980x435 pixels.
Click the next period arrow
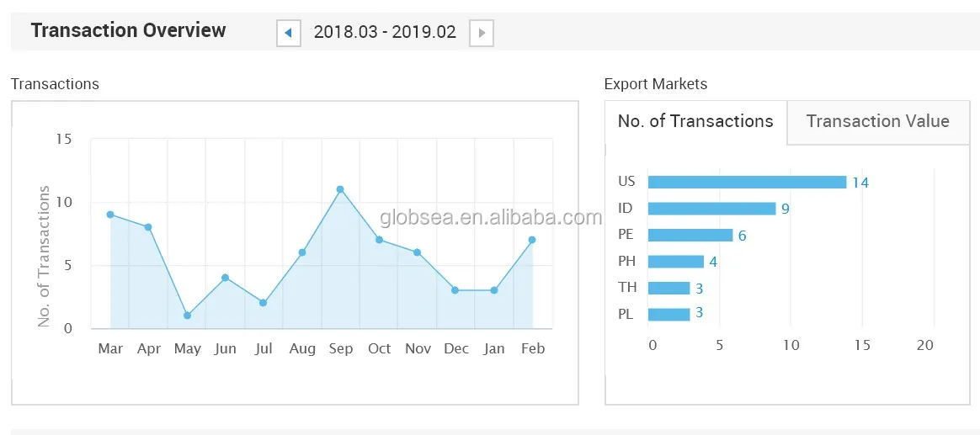click(481, 33)
